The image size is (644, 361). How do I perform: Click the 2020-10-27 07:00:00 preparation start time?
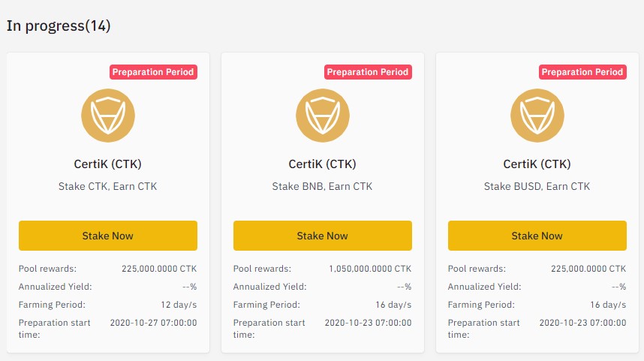click(153, 323)
